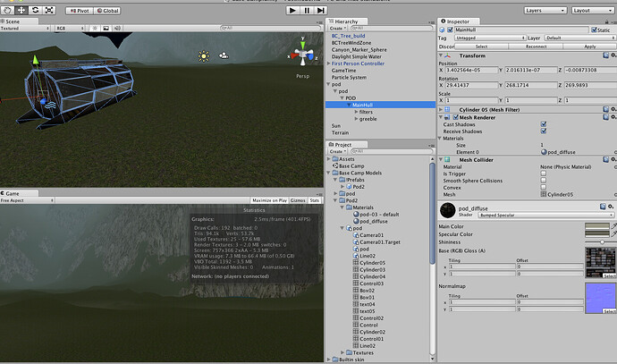Viewport: 617px width, 364px height.
Task: Open Free Aspect dropdown
Action: pos(27,200)
